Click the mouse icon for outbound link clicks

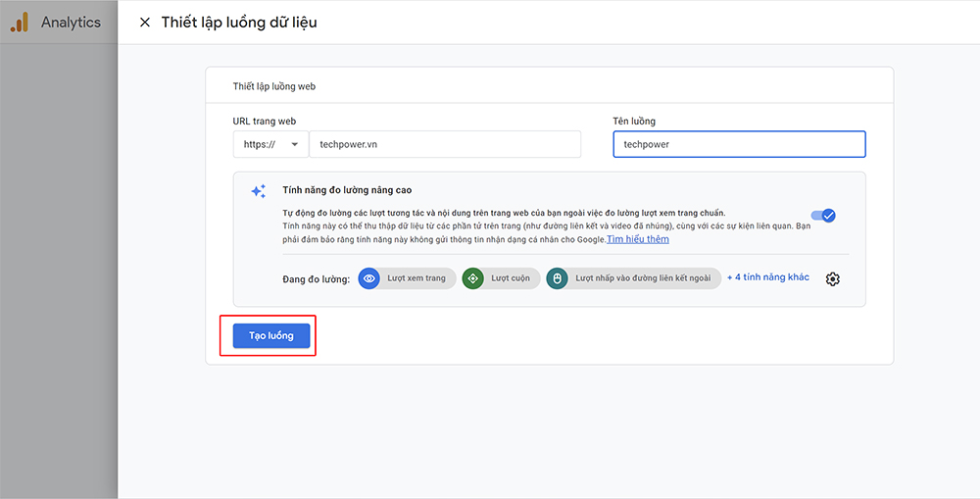pyautogui.click(x=557, y=278)
